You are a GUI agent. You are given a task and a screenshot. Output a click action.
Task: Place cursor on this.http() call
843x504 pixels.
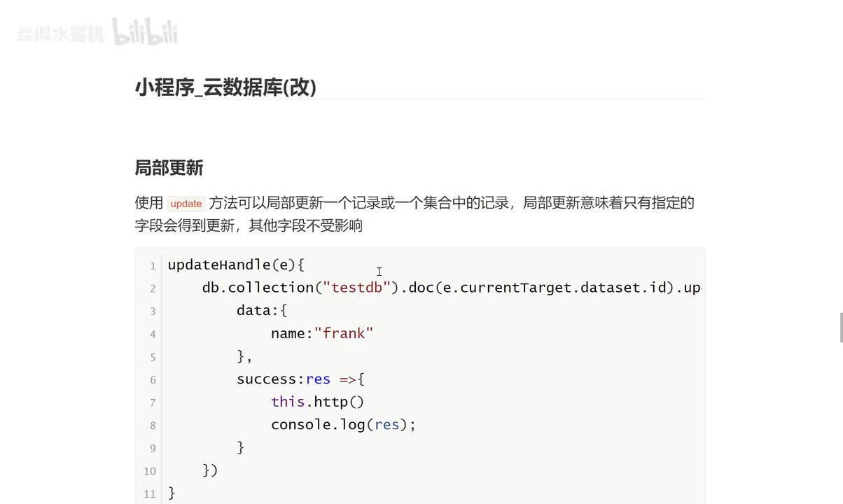point(317,402)
